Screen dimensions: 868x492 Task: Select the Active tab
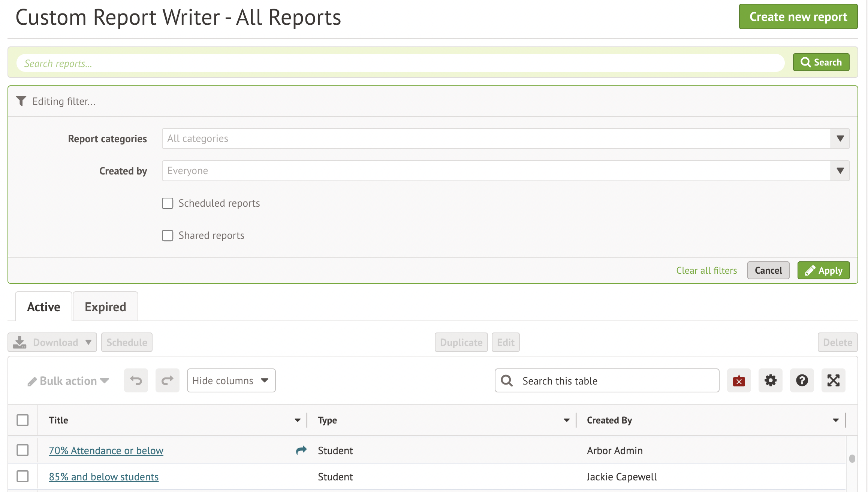tap(43, 307)
